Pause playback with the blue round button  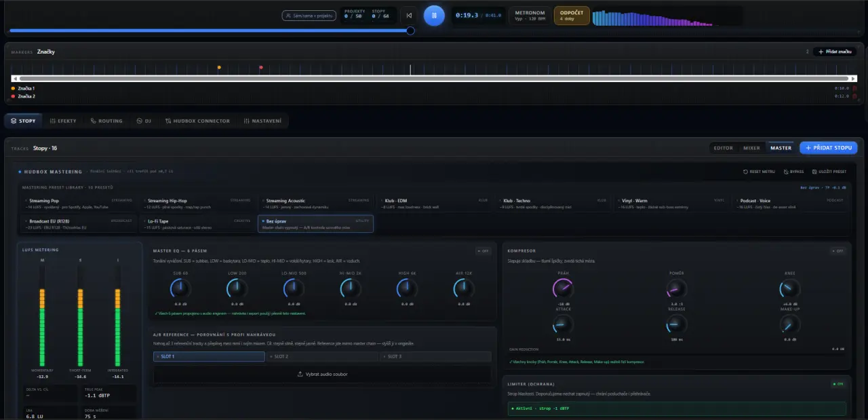434,16
